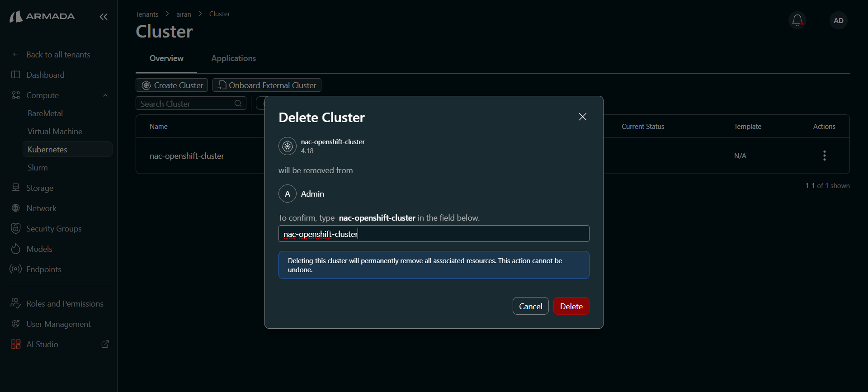The image size is (868, 392).
Task: Click AI Studio external link icon
Action: coord(105,345)
